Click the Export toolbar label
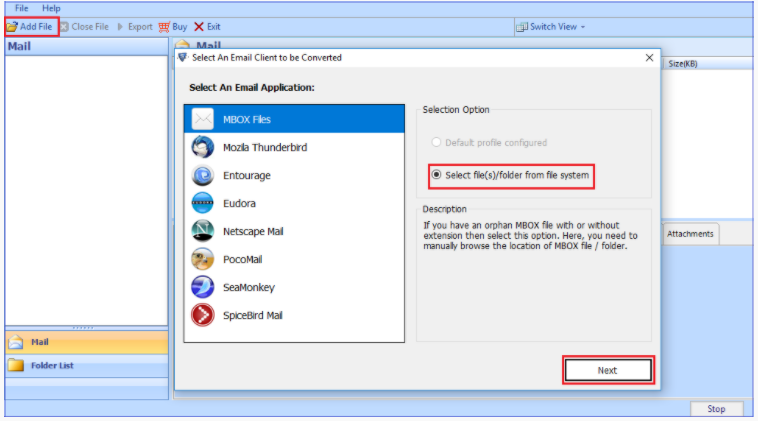Image resolution: width=758 pixels, height=421 pixels. [x=140, y=27]
